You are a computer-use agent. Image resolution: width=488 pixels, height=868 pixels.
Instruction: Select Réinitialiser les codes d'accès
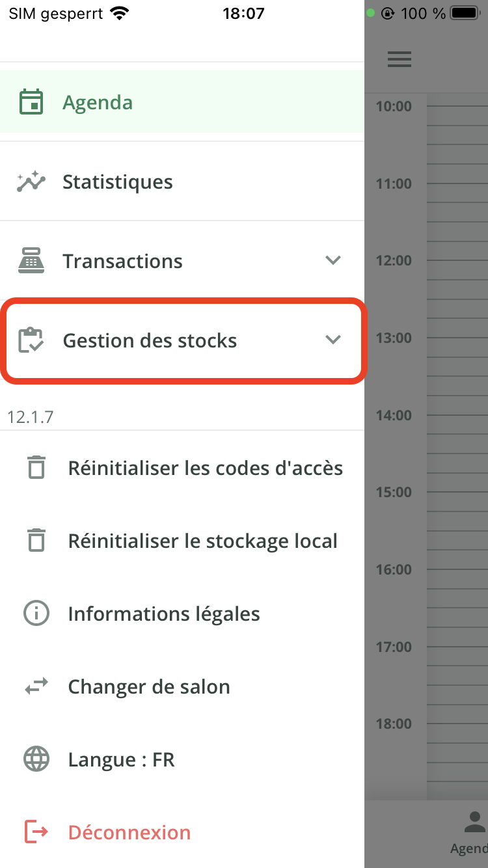tap(206, 468)
